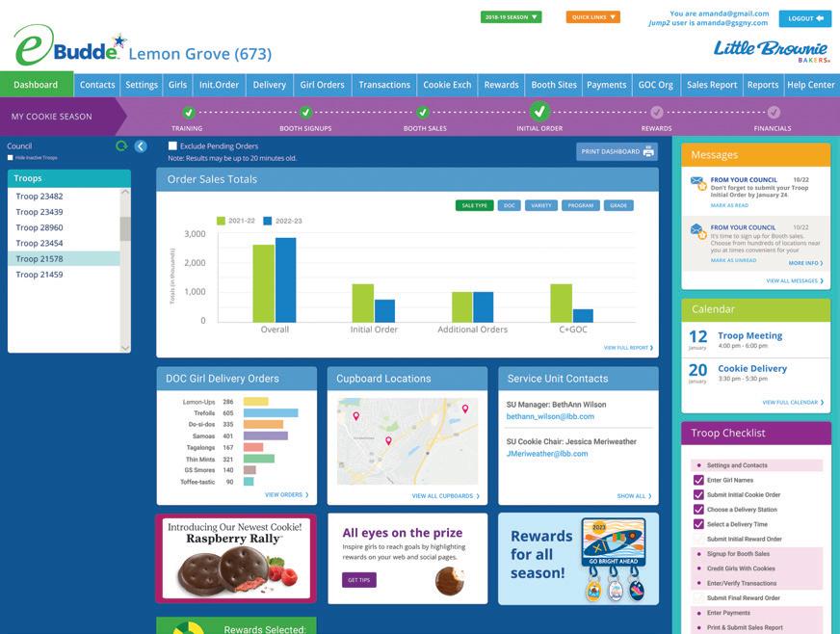This screenshot has width=840, height=634.
Task: Click the Trefoils bar in DOC orders
Action: [x=271, y=413]
